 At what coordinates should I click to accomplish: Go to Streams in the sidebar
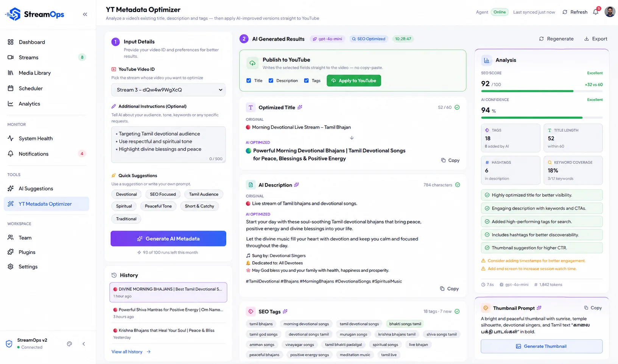pos(47,57)
